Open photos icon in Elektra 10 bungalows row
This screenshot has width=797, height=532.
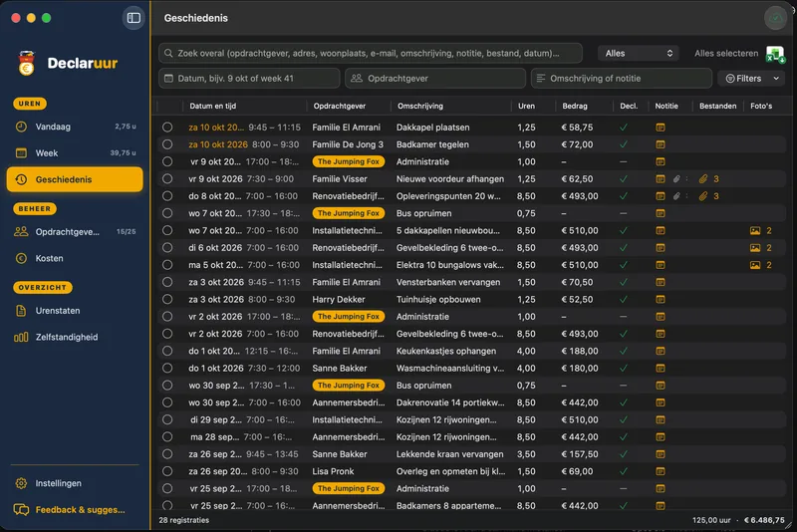click(x=755, y=265)
